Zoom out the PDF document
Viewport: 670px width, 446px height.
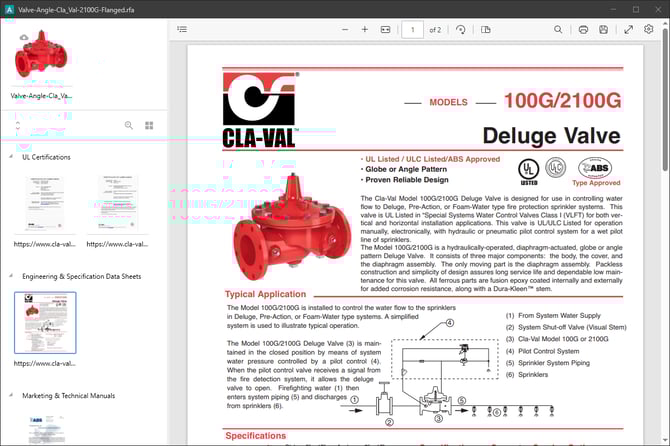click(x=344, y=30)
